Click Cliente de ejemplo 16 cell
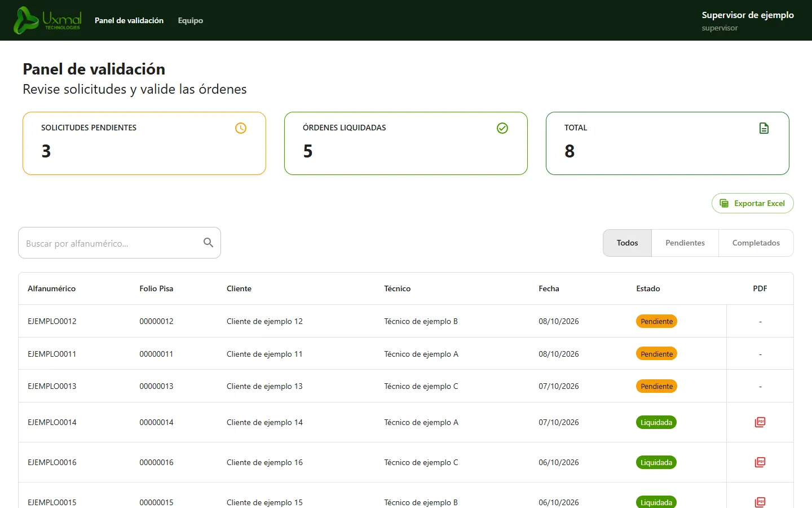The image size is (812, 508). (x=264, y=462)
